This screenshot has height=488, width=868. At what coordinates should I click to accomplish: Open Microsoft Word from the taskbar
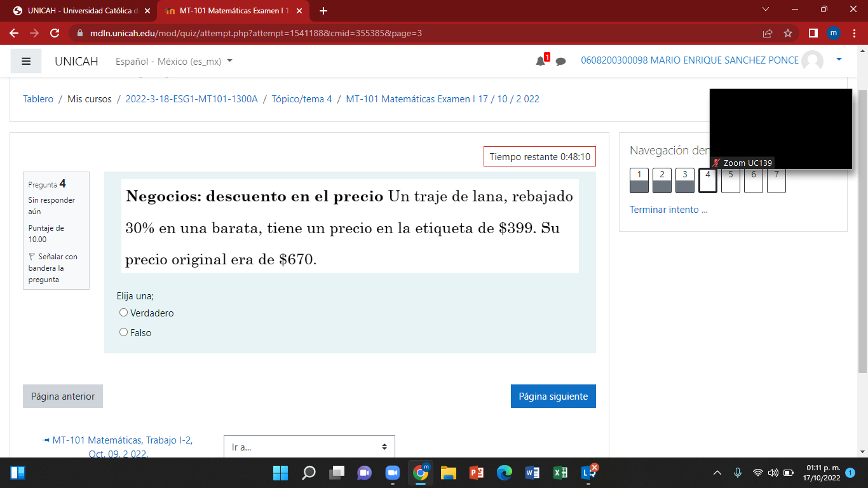point(532,473)
